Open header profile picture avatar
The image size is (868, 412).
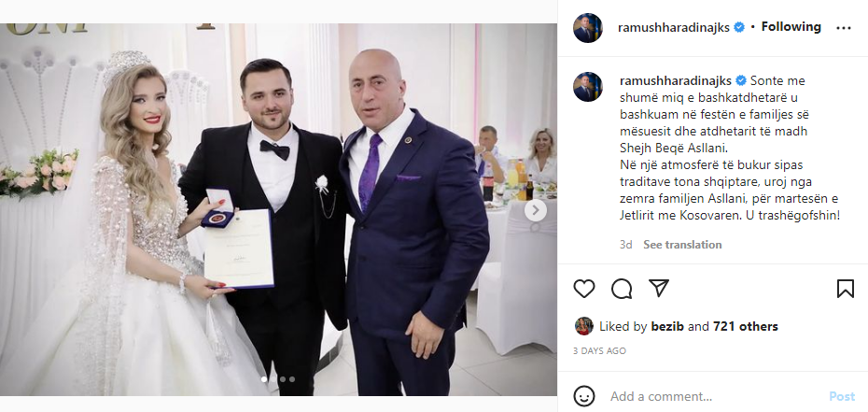(x=587, y=28)
